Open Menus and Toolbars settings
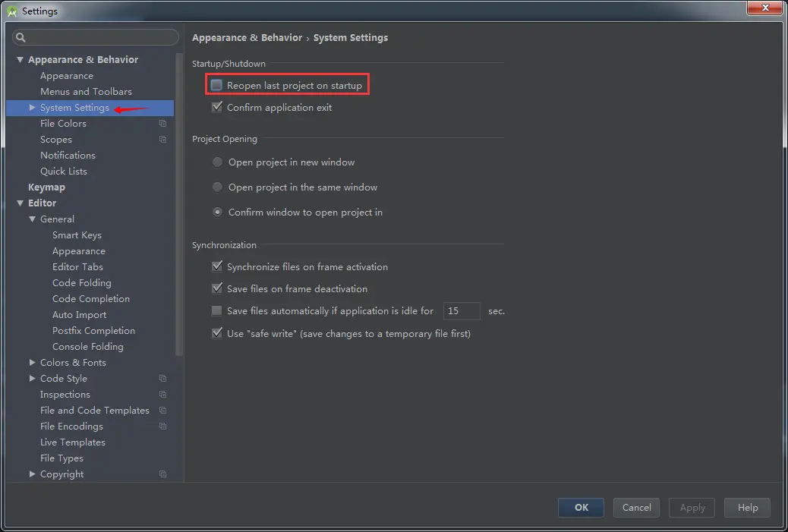 (86, 91)
